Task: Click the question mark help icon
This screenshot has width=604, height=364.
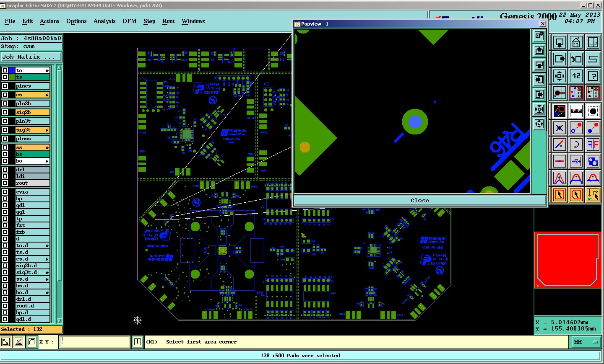Action: click(x=593, y=76)
